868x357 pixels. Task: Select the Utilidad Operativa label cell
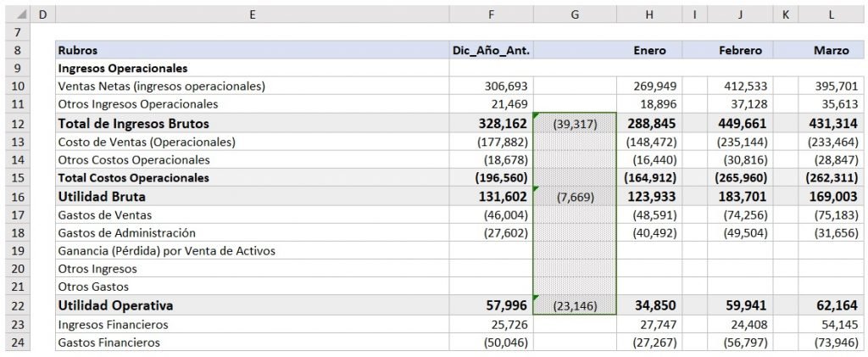252,305
